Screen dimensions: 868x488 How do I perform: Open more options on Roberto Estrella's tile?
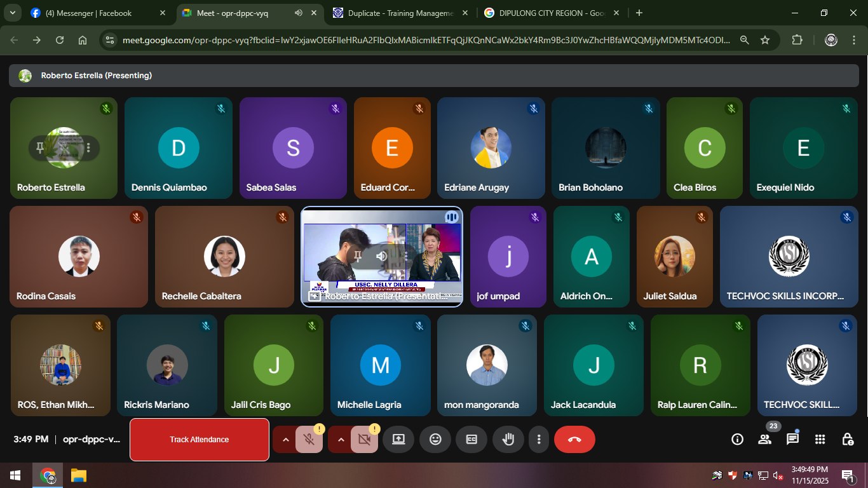point(88,148)
